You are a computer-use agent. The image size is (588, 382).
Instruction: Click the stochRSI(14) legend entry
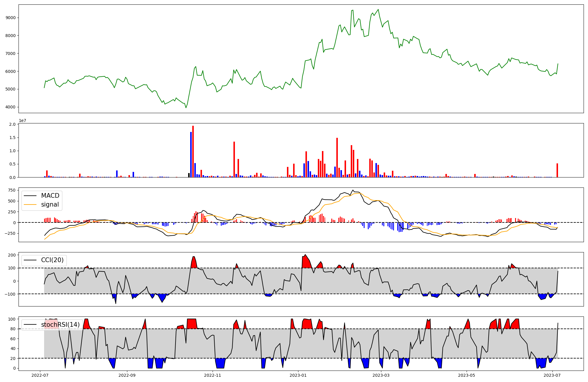[x=60, y=324]
